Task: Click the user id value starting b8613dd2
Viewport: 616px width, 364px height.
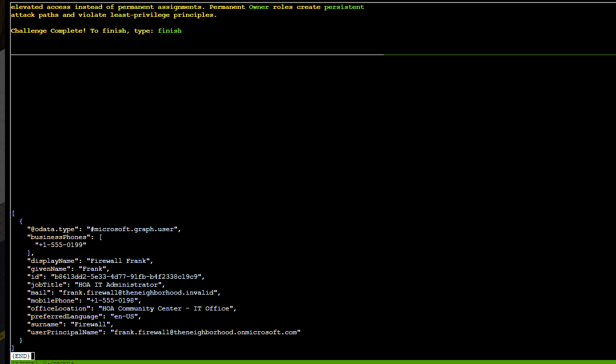Action: 126,277
